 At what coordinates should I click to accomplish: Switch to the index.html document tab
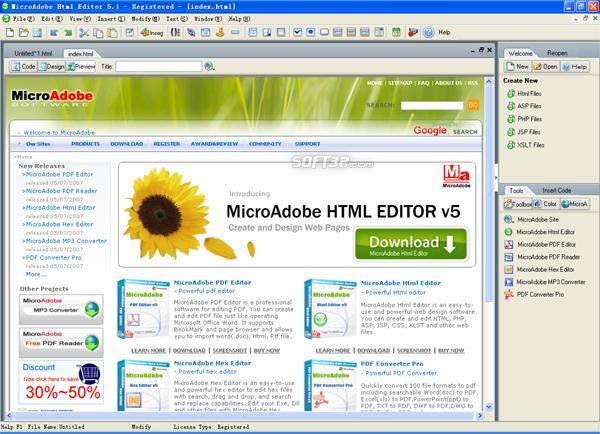pyautogui.click(x=80, y=54)
